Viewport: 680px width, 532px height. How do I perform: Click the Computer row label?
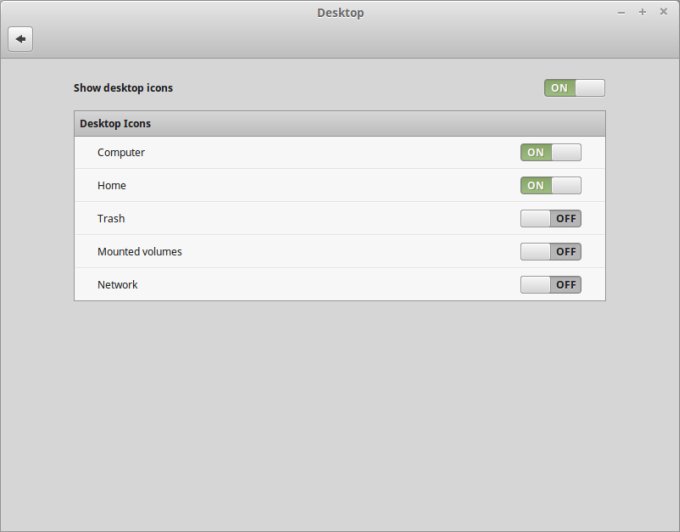(121, 152)
